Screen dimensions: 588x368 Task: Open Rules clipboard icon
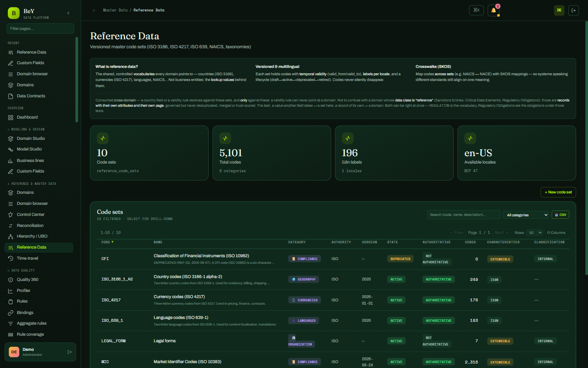11,301
